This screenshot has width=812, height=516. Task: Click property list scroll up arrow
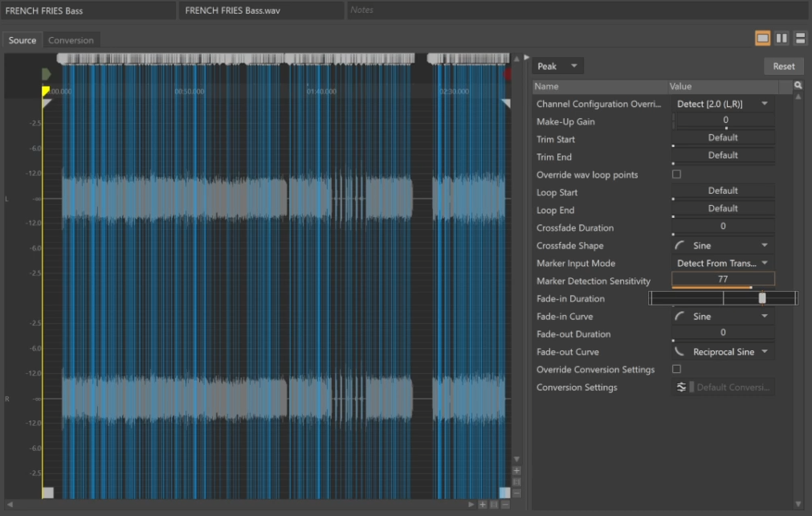[x=798, y=97]
